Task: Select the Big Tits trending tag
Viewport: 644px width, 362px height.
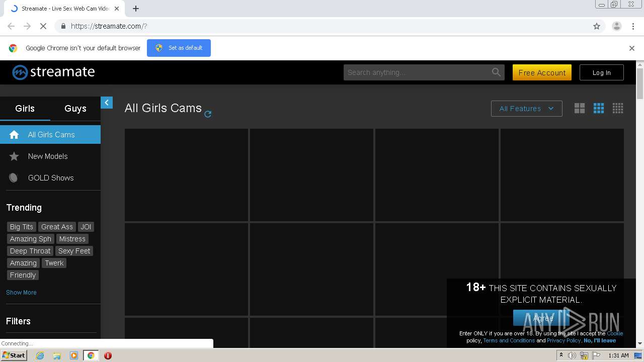Action: (x=22, y=227)
